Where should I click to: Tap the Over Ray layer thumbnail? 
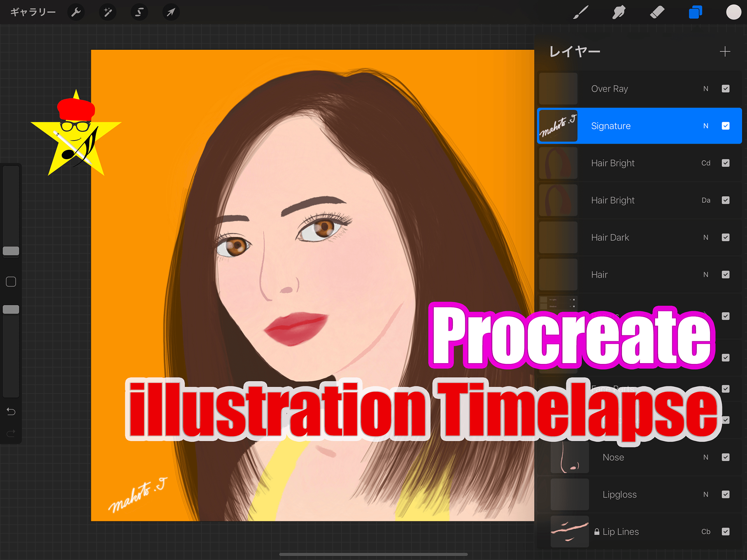click(x=558, y=89)
